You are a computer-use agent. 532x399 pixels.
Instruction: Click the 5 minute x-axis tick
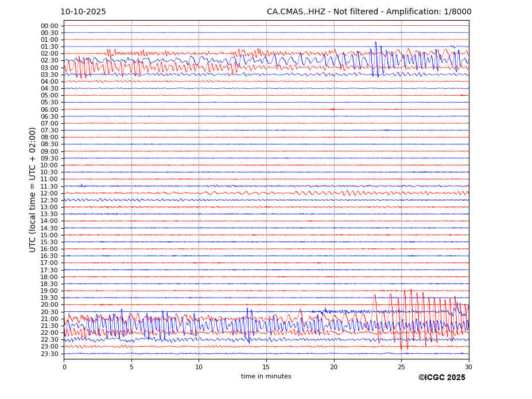tap(131, 367)
